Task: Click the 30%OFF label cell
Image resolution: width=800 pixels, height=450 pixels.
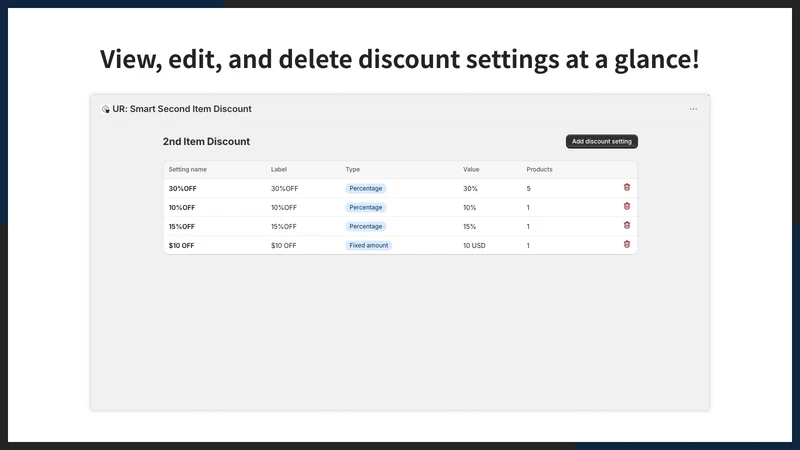Action: point(284,188)
